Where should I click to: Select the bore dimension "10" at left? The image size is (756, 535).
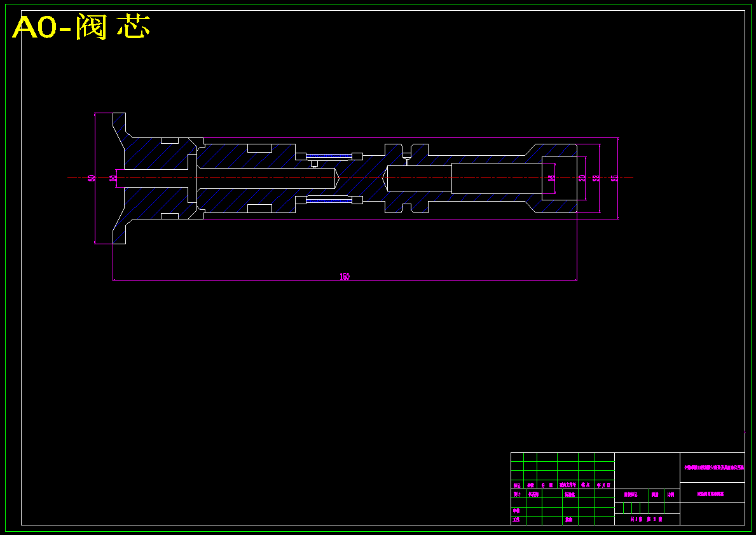tap(113, 178)
